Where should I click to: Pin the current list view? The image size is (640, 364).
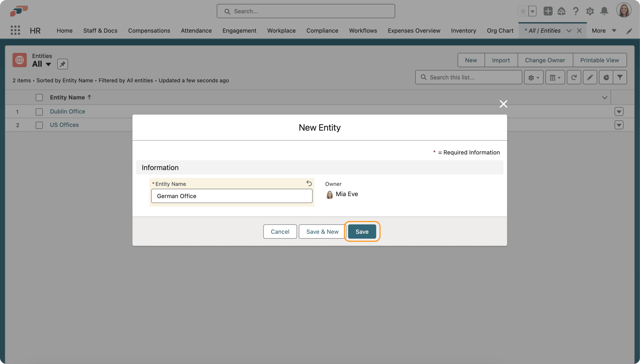tap(63, 64)
